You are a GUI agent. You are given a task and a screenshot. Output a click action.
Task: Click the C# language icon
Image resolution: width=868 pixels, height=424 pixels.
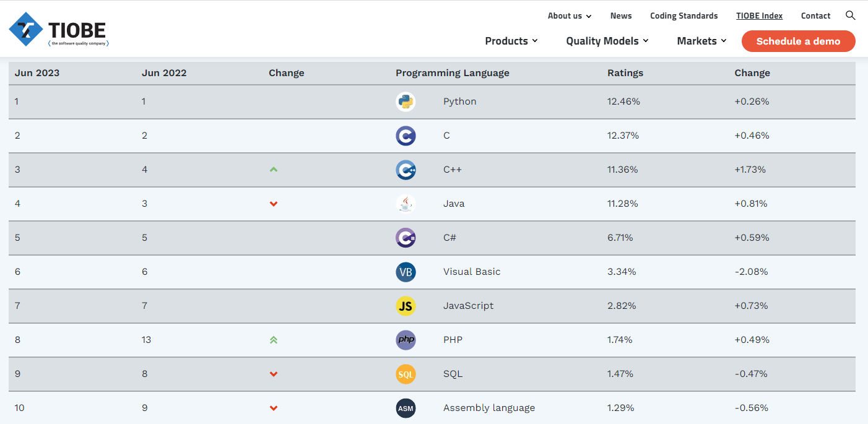[406, 238]
